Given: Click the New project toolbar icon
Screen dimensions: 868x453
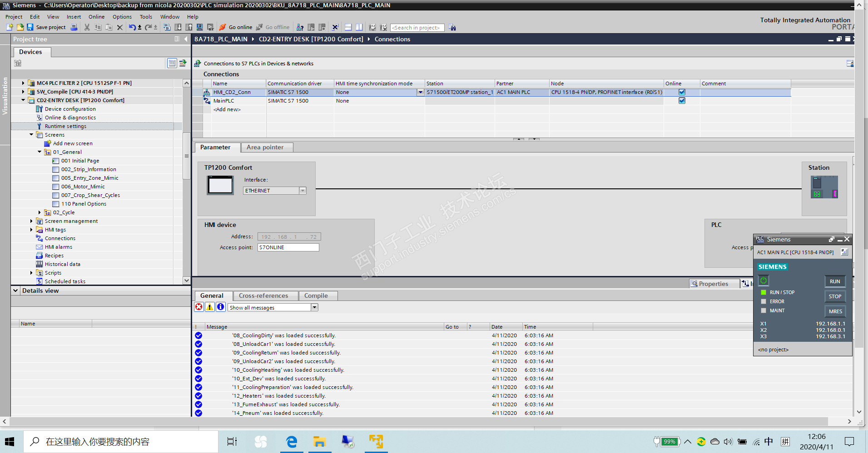Looking at the screenshot, I should pyautogui.click(x=10, y=27).
